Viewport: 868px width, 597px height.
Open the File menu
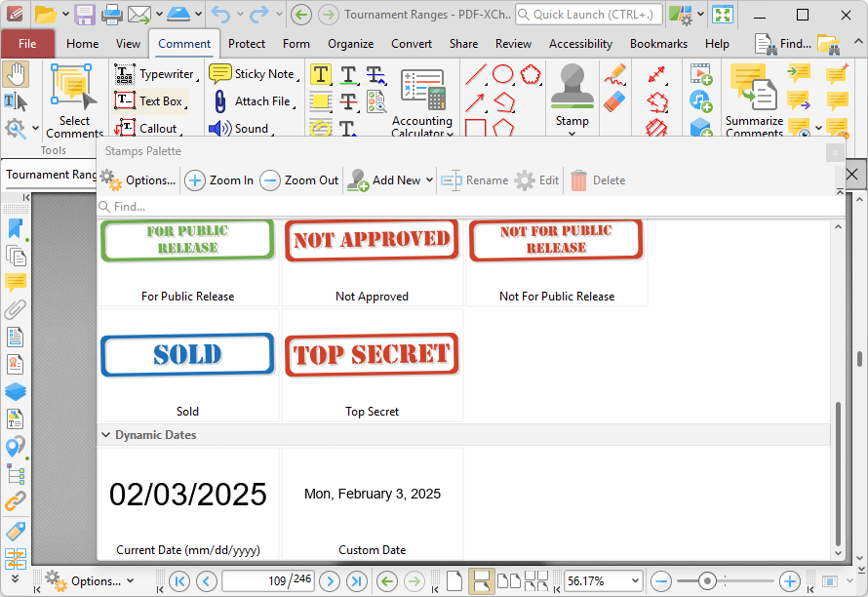click(27, 44)
